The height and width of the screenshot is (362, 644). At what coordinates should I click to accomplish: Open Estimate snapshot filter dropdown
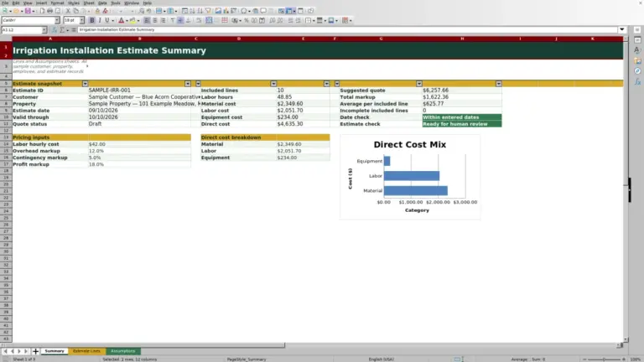click(85, 84)
